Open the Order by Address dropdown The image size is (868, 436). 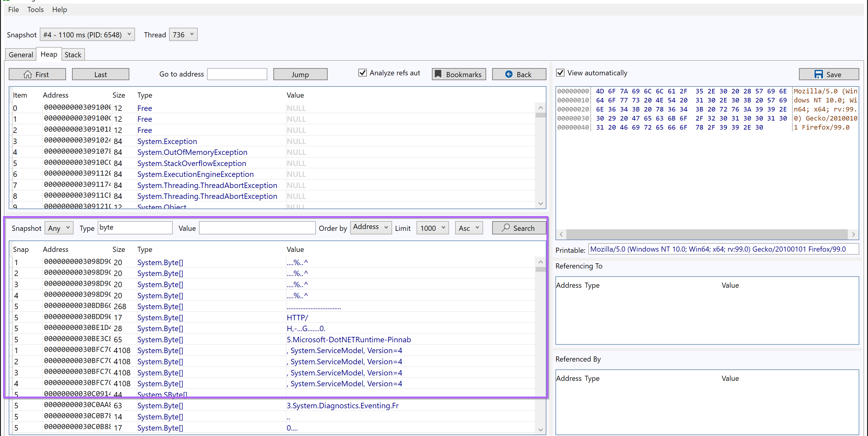pos(370,227)
